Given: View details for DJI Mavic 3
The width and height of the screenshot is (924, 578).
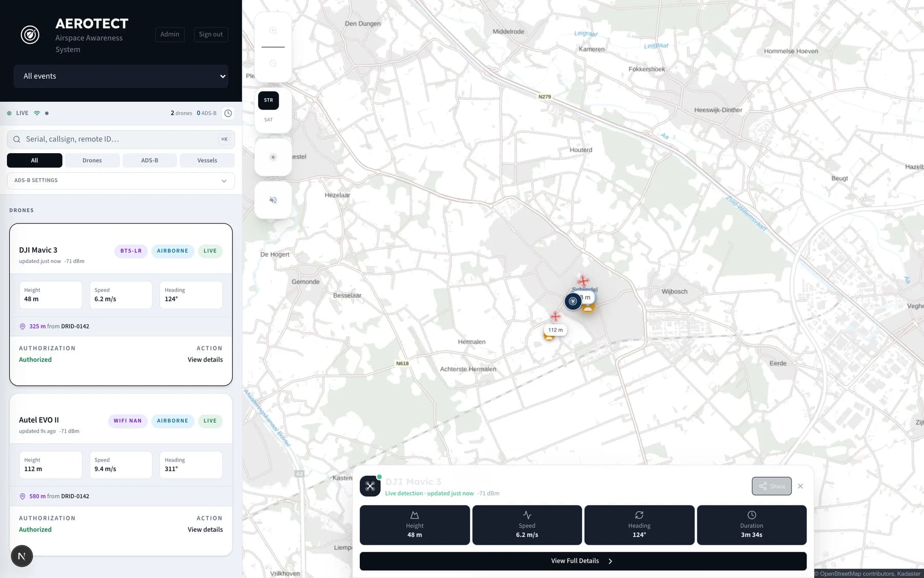Looking at the screenshot, I should tap(205, 360).
